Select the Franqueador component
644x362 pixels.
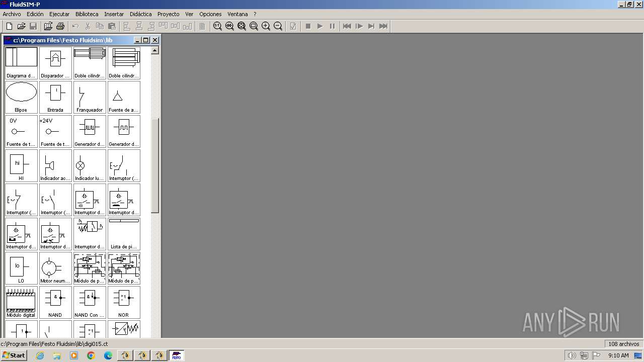click(90, 98)
